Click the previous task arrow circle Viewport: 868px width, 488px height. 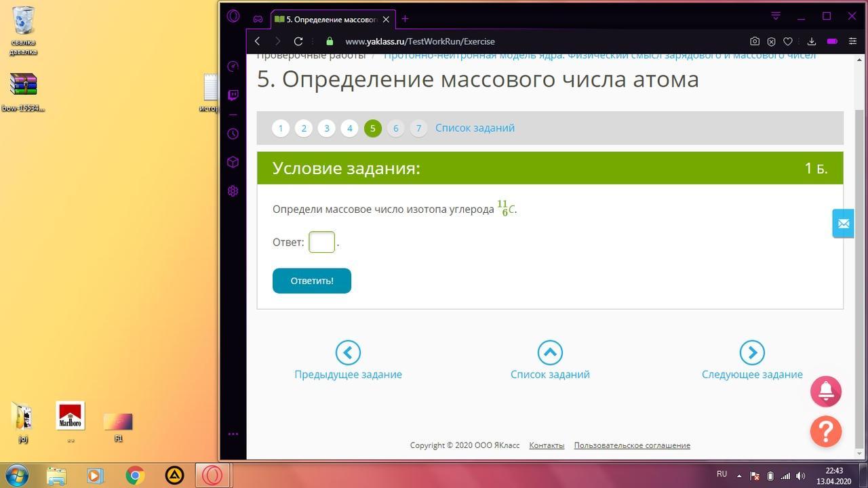point(348,352)
